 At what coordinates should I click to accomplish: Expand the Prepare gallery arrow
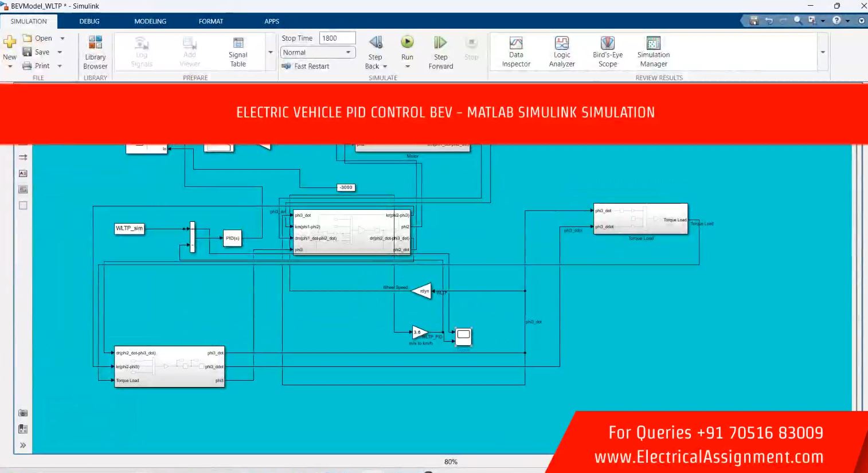pyautogui.click(x=271, y=52)
